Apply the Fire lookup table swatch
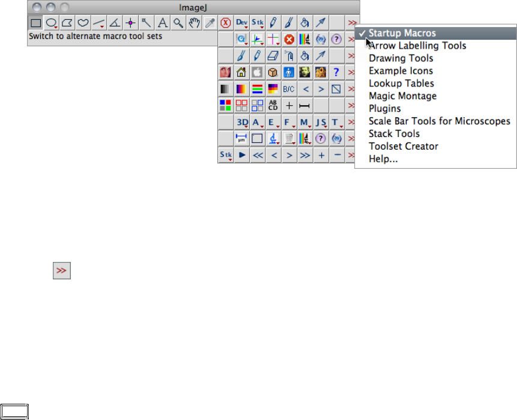Image resolution: width=517 pixels, height=420 pixels. pyautogui.click(x=241, y=89)
